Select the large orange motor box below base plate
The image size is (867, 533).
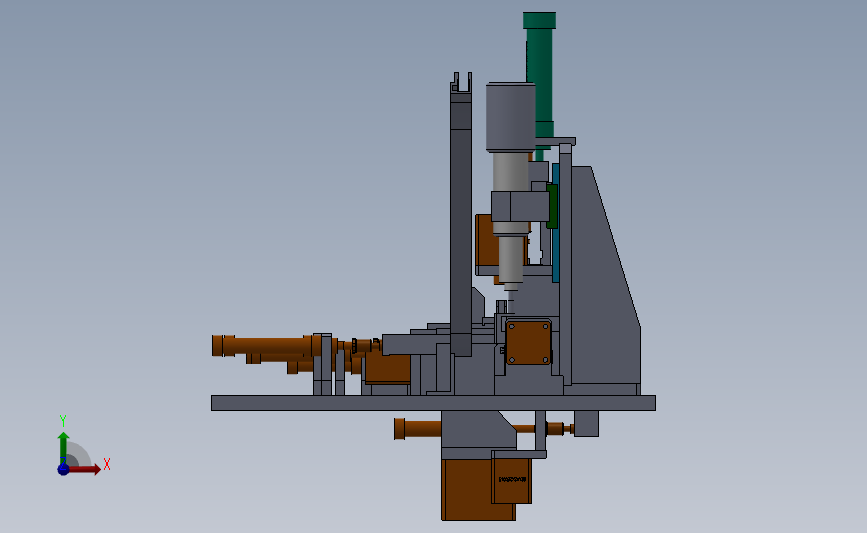point(468,489)
